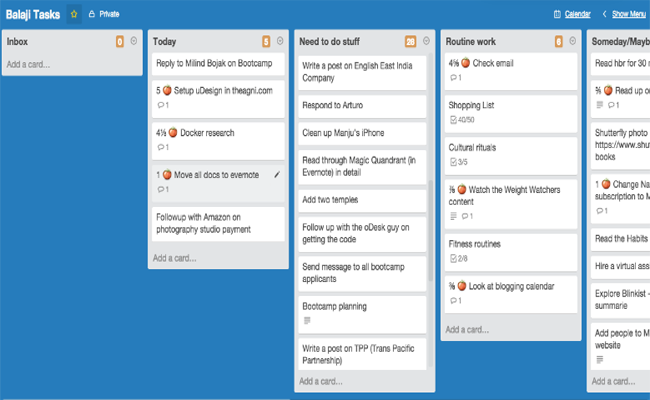Click the description icon on Bootcamp planning card

307,320
